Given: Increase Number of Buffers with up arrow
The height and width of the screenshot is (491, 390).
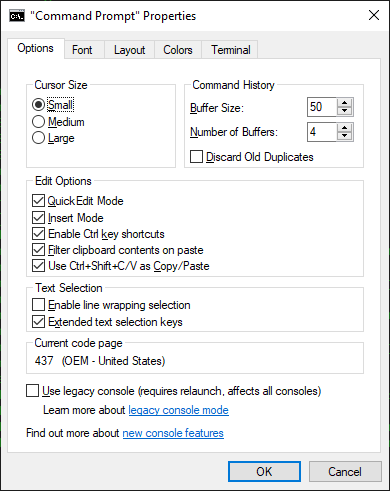Looking at the screenshot, I should point(345,128).
